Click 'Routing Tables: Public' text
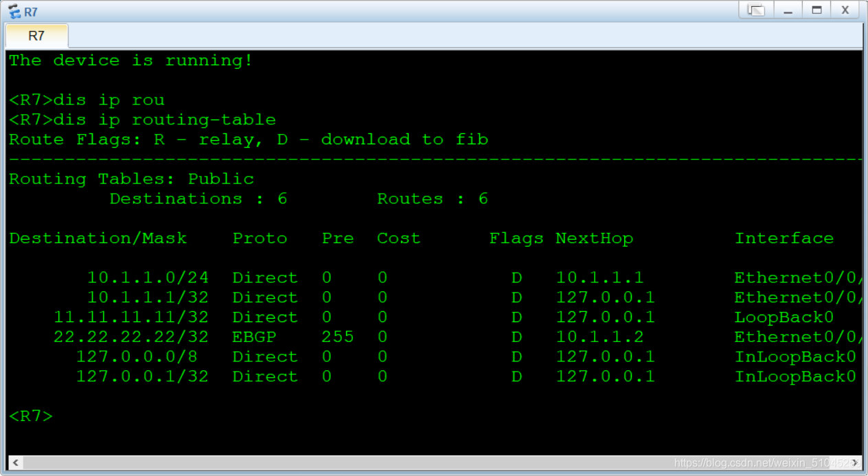The height and width of the screenshot is (476, 868). 131,179
